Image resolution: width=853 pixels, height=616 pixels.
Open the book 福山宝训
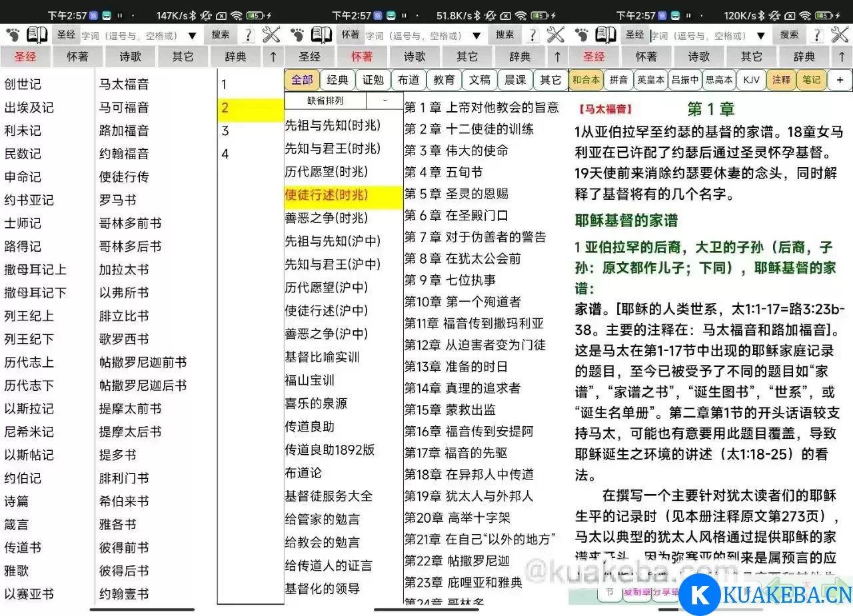310,380
